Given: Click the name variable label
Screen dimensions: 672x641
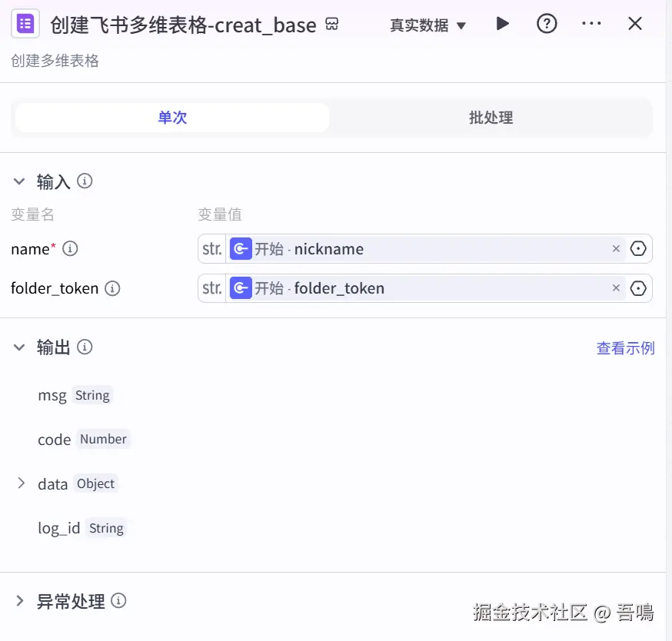Looking at the screenshot, I should 30,249.
